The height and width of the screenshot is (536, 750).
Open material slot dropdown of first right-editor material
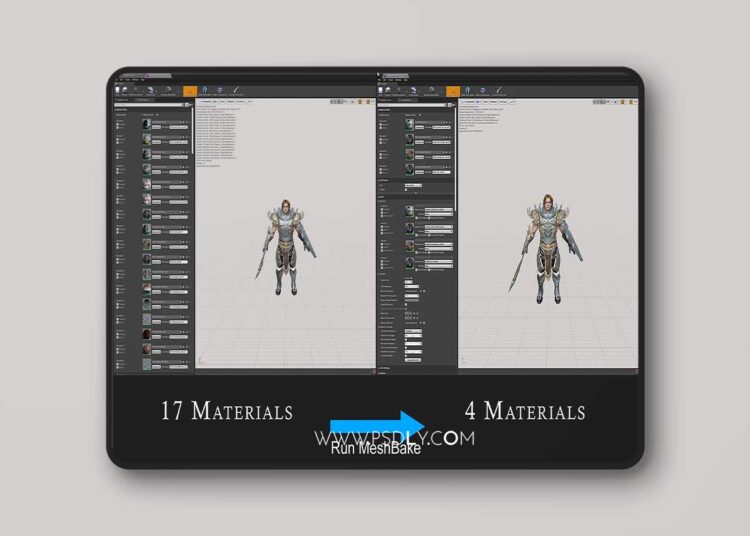434,124
